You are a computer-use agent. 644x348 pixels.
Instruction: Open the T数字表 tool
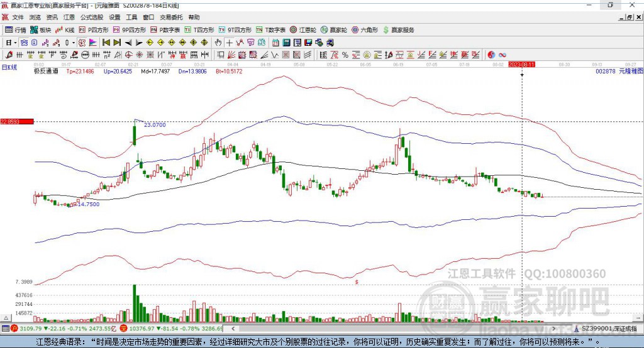tap(270, 30)
